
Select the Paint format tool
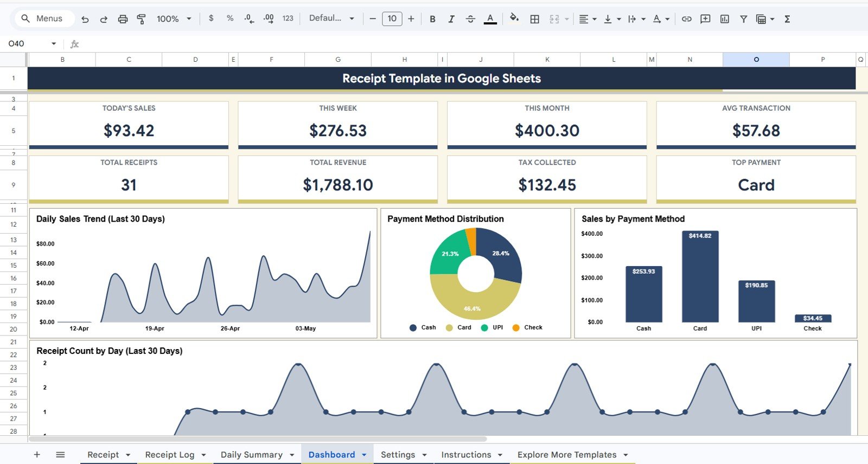142,19
